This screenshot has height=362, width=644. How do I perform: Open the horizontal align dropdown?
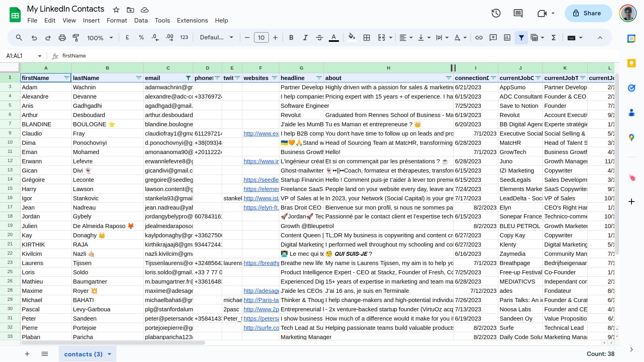click(x=406, y=37)
